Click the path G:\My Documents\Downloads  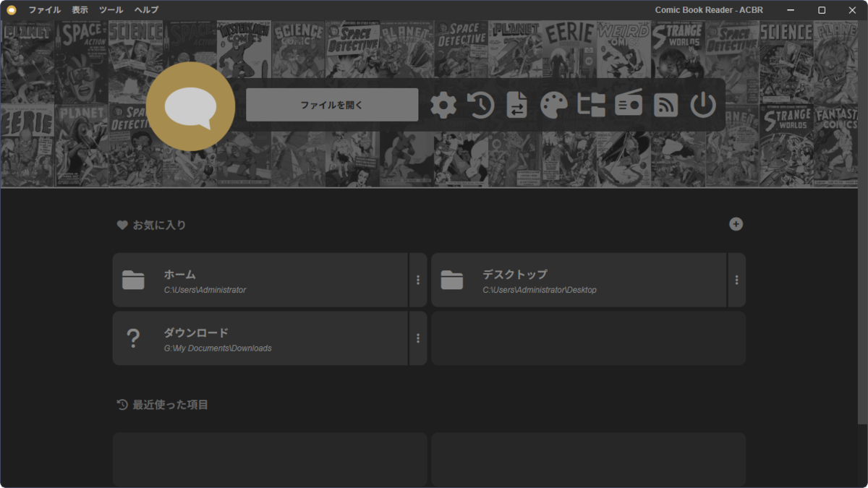point(218,348)
